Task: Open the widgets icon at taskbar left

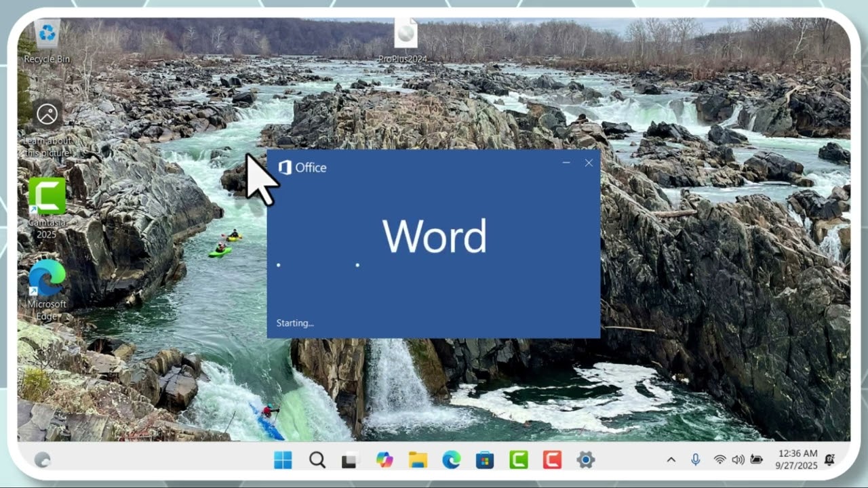Action: 42,460
